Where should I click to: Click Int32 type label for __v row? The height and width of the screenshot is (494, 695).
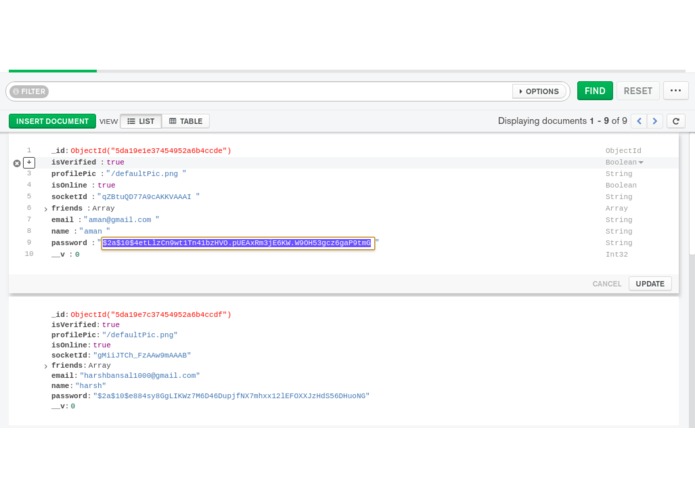click(617, 254)
